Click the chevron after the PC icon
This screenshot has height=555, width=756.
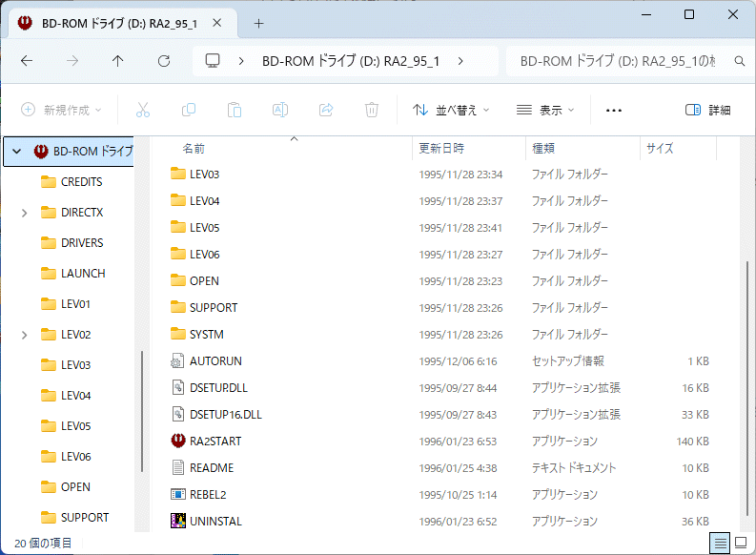(241, 61)
